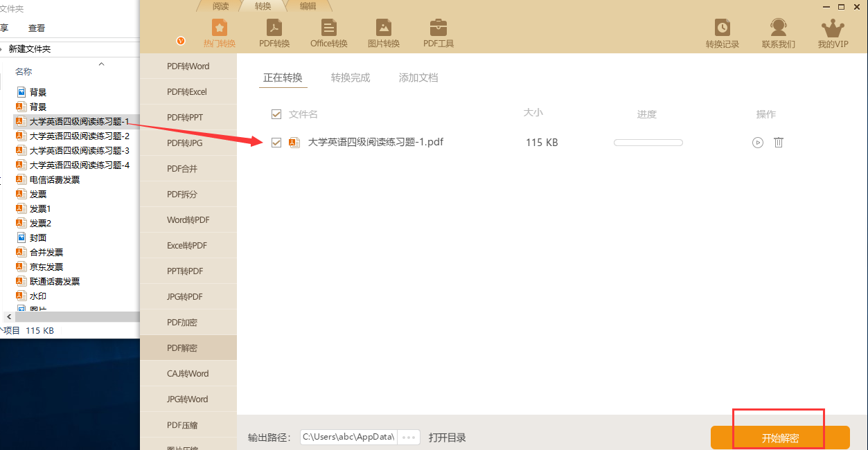This screenshot has width=868, height=450.
Task: Select the 图片转换 toolbar icon
Action: 383,28
